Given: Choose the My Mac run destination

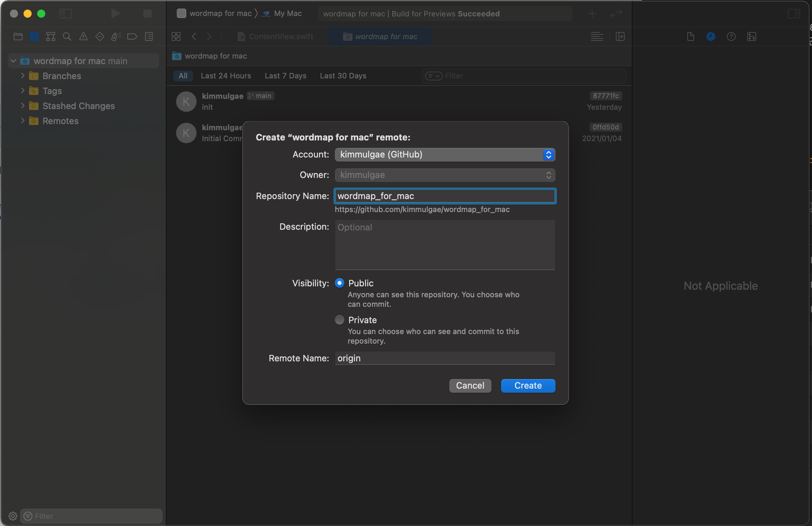Looking at the screenshot, I should [282, 14].
